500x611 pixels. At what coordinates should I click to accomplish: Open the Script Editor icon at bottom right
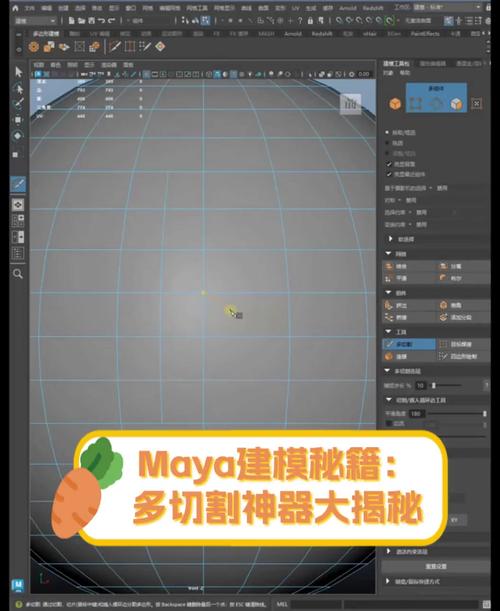click(x=486, y=604)
